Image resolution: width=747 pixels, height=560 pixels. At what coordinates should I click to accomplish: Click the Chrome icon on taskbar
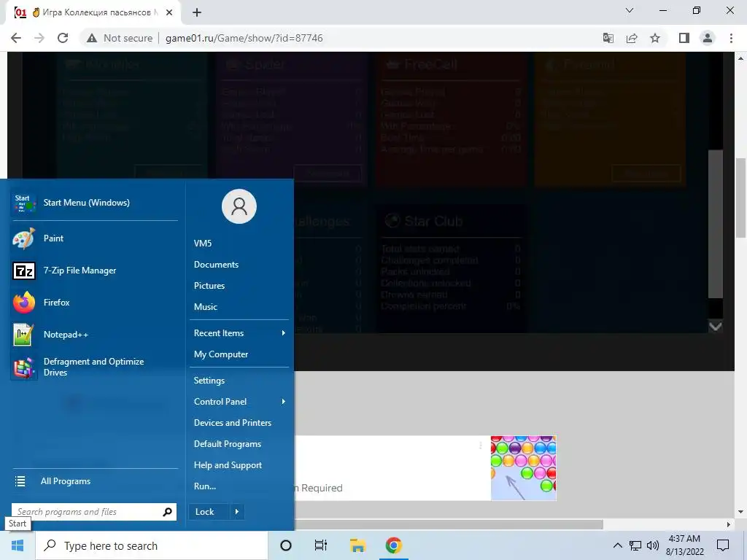click(393, 545)
